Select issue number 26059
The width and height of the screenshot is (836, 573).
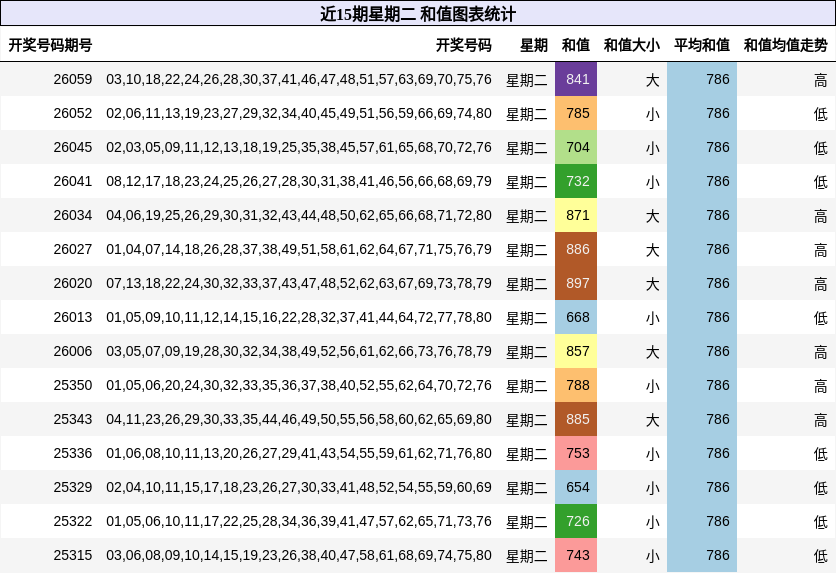[x=73, y=79]
